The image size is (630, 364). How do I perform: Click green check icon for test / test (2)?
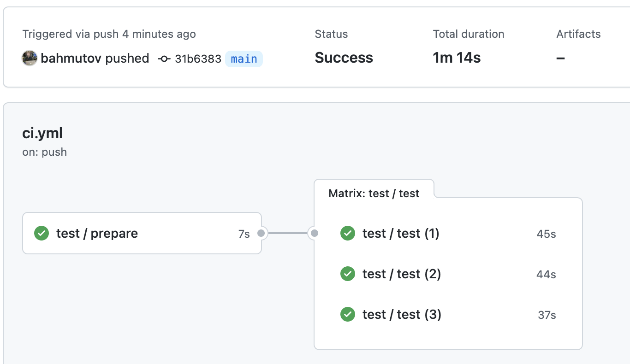pos(348,274)
